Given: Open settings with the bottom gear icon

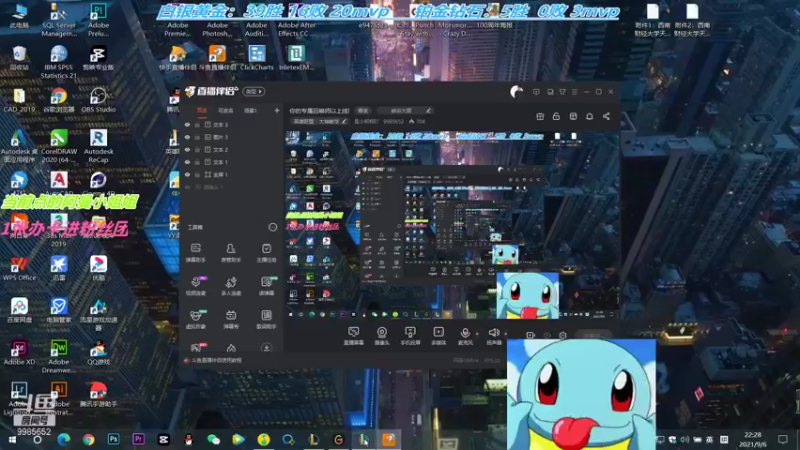Looking at the screenshot, I should [x=563, y=335].
